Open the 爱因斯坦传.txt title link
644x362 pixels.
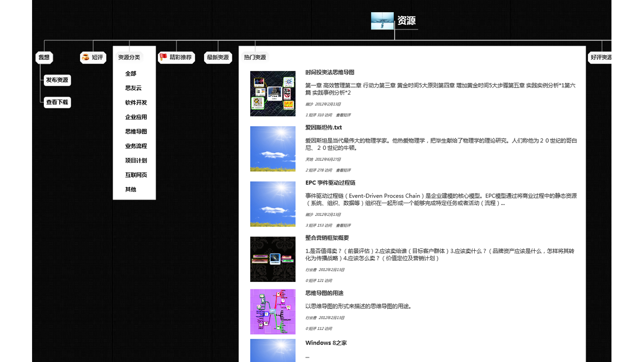(324, 128)
